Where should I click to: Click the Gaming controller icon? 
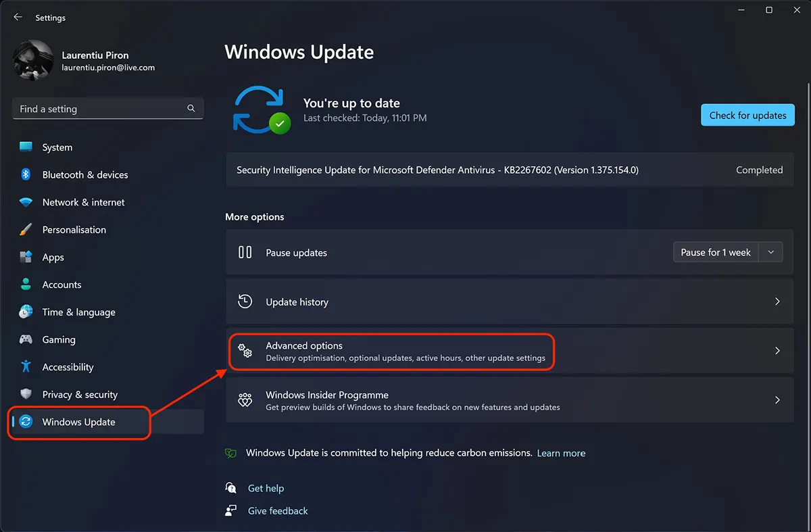coord(26,339)
